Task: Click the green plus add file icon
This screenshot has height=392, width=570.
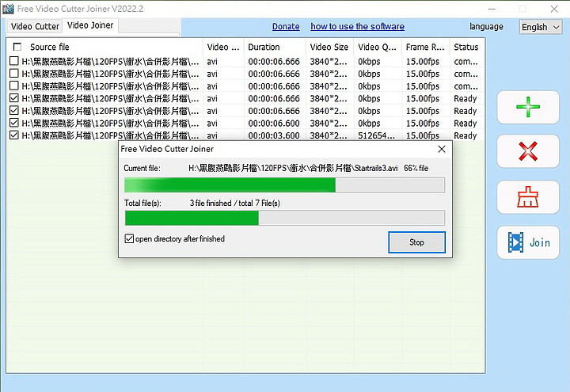Action: coord(528,107)
